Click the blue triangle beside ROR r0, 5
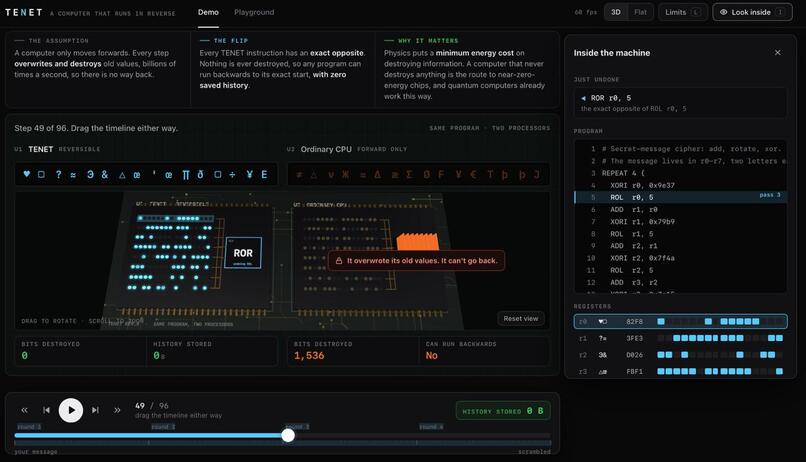 pyautogui.click(x=583, y=98)
